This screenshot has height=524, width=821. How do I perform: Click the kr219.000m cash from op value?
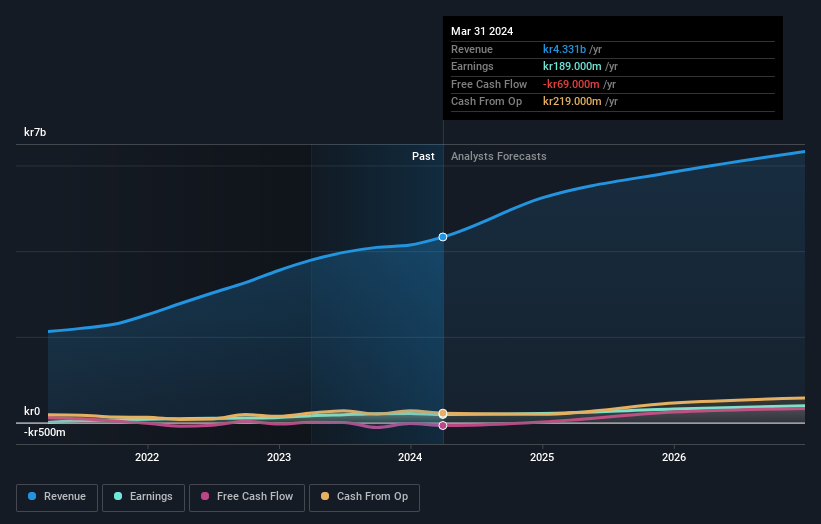tap(572, 102)
